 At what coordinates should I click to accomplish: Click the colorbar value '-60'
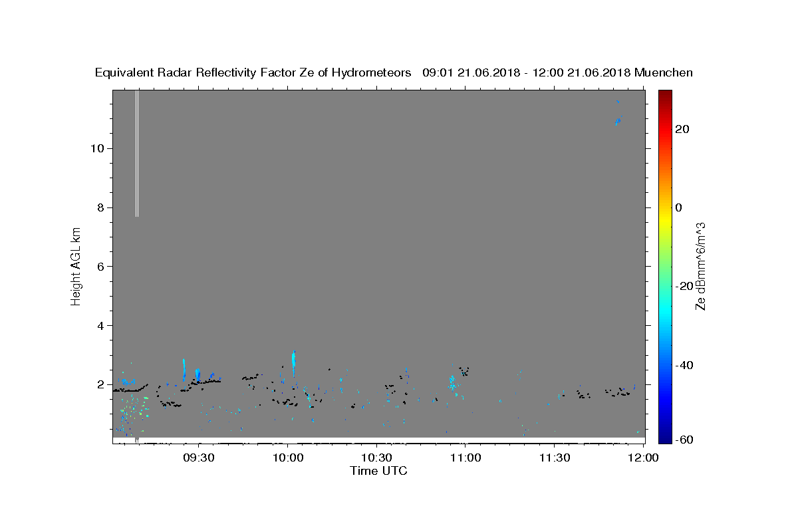[684, 439]
